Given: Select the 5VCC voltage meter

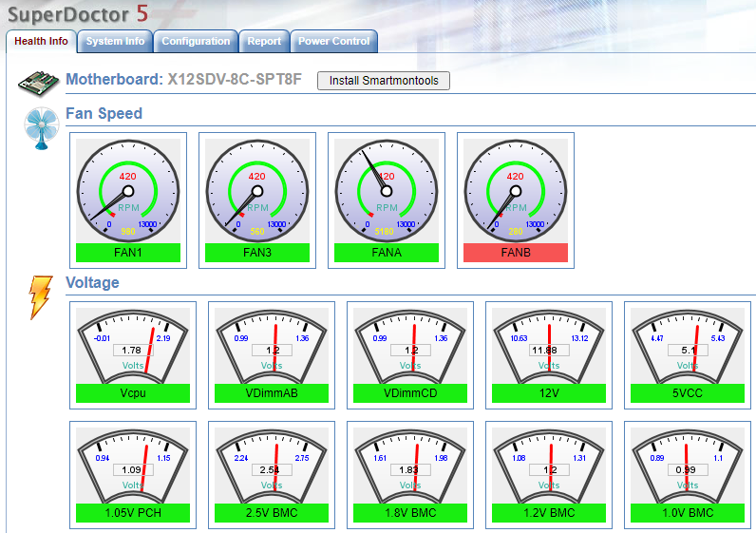Looking at the screenshot, I should tap(688, 347).
